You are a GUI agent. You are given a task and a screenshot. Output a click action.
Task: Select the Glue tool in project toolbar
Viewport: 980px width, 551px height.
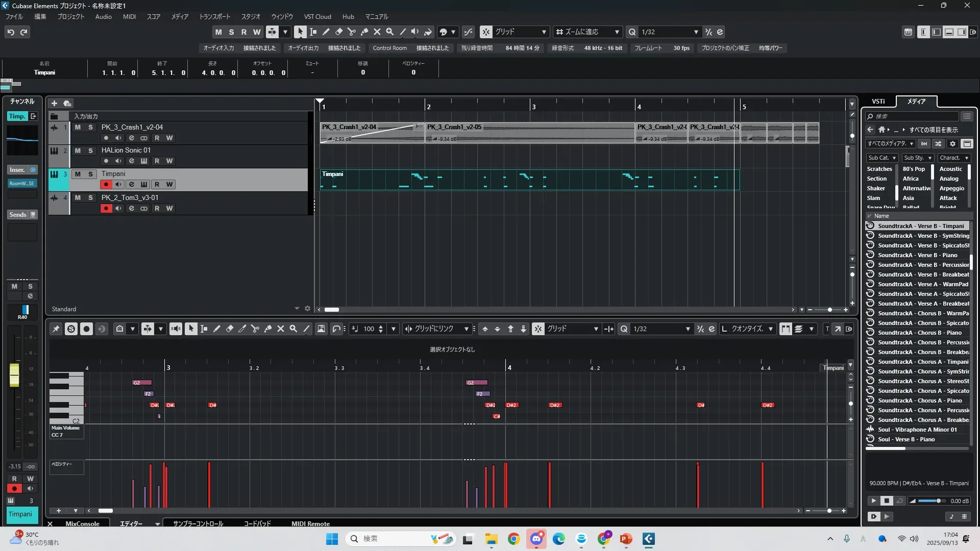pos(364,32)
